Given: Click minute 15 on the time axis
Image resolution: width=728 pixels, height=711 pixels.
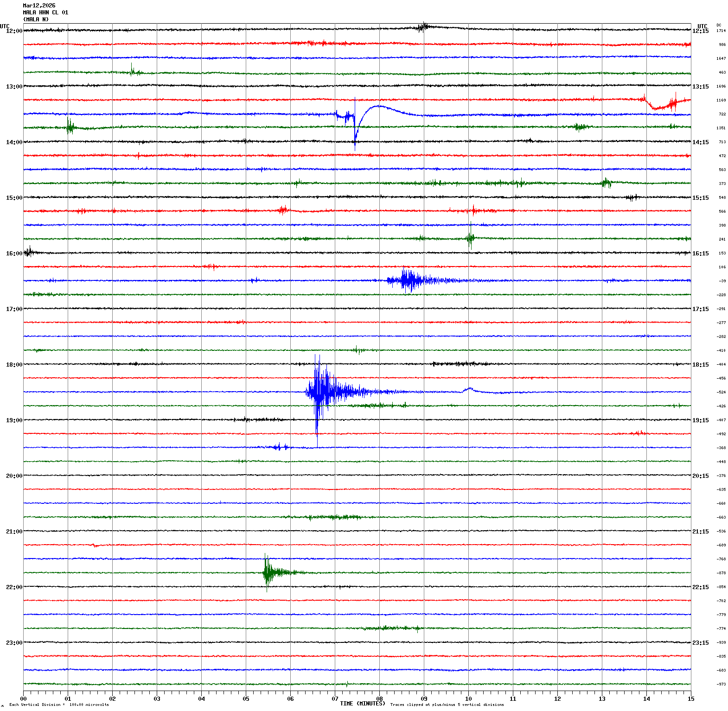Looking at the screenshot, I should (691, 699).
